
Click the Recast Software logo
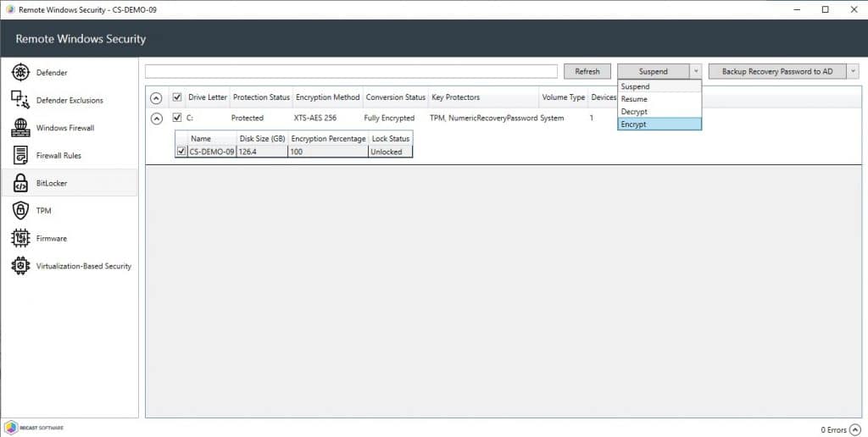pos(34,428)
